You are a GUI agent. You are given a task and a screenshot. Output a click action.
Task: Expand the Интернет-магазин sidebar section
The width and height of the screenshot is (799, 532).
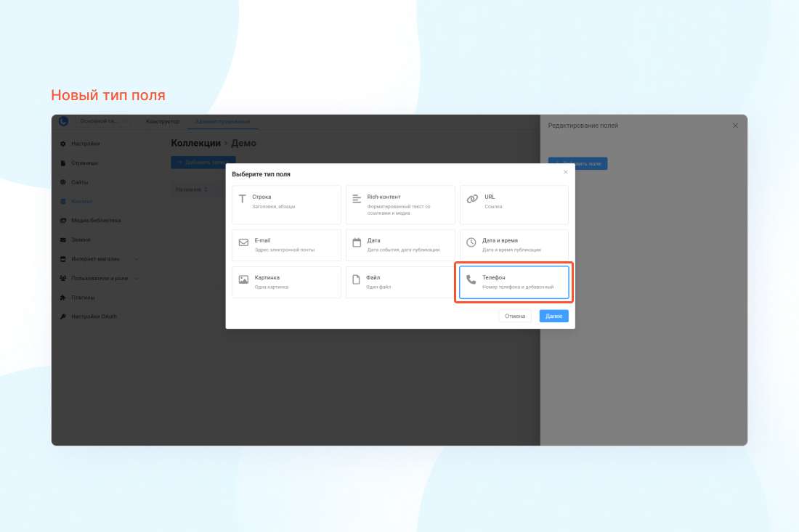click(137, 259)
